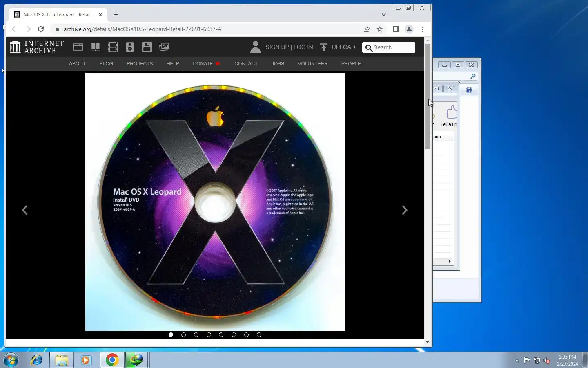Open the Audio speaker icon

[130, 47]
